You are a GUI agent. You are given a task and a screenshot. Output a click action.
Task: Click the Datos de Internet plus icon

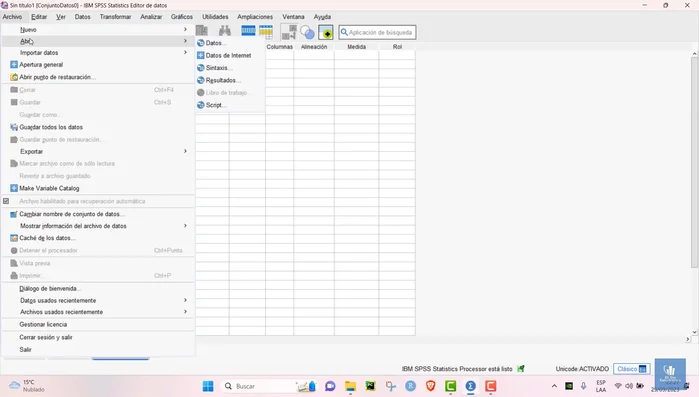coord(201,55)
